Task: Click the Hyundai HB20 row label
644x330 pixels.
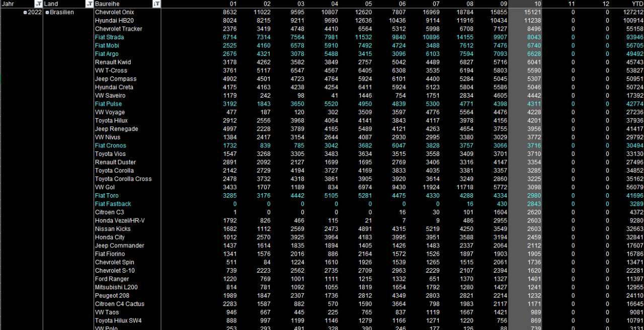Action: coord(114,21)
